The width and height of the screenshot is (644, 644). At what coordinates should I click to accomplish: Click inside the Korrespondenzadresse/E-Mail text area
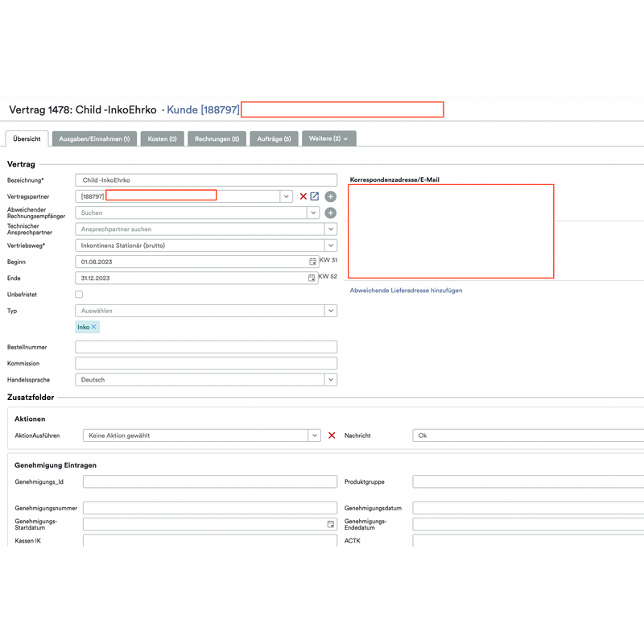(x=449, y=229)
